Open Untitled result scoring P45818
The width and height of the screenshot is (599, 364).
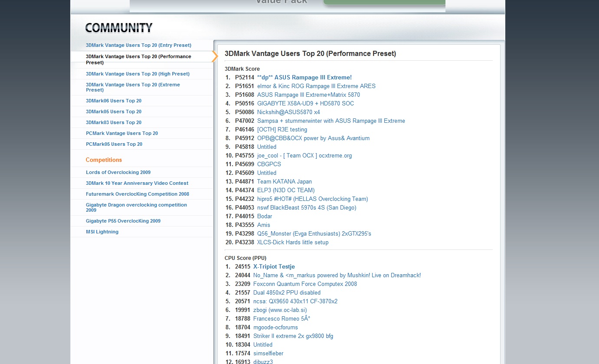(x=267, y=147)
